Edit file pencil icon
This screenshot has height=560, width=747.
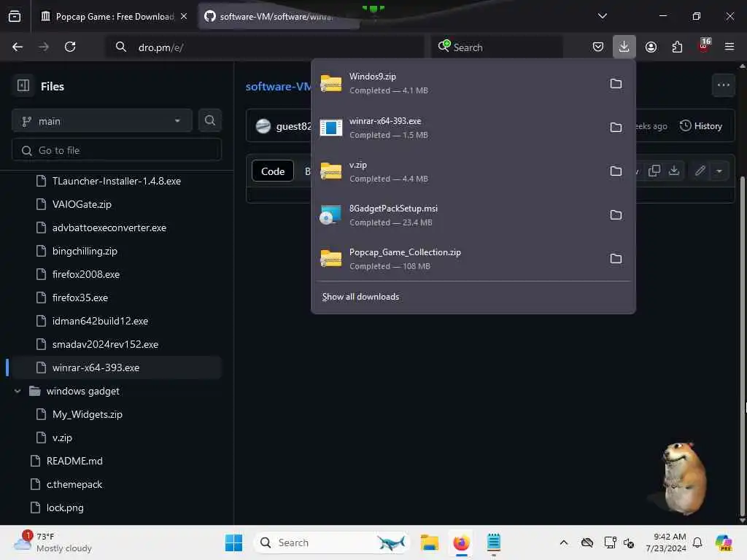(x=700, y=171)
